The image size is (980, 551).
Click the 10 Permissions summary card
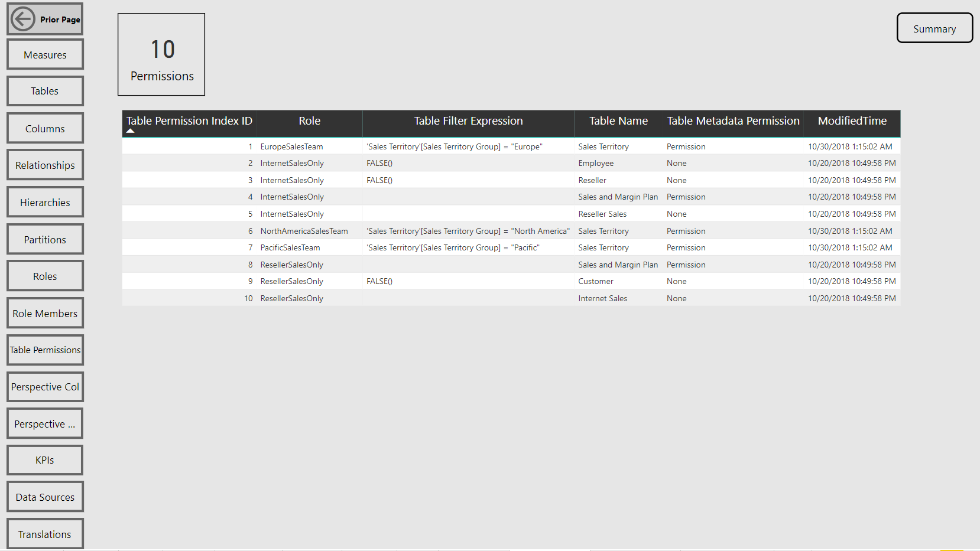tap(161, 54)
